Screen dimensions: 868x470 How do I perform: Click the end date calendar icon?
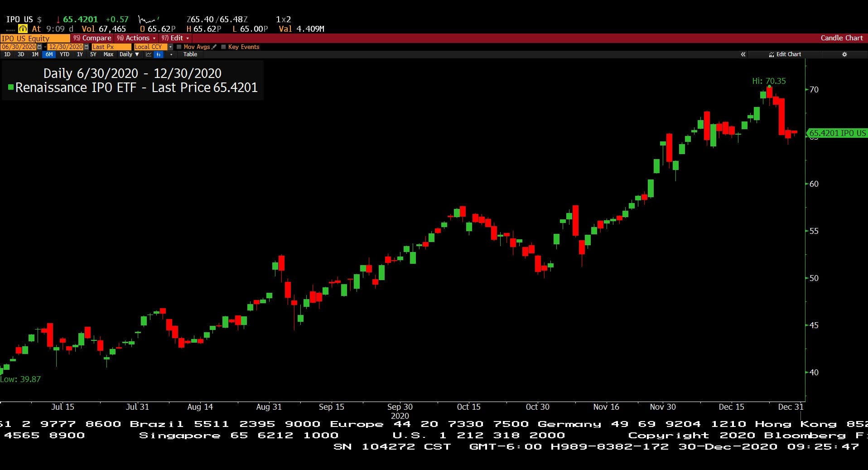[87, 47]
